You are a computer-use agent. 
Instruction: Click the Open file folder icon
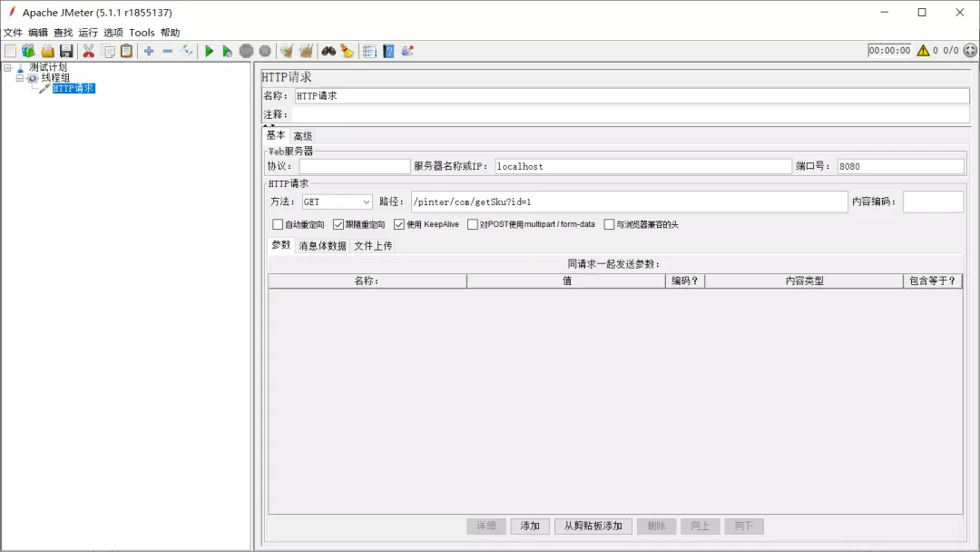(x=47, y=51)
